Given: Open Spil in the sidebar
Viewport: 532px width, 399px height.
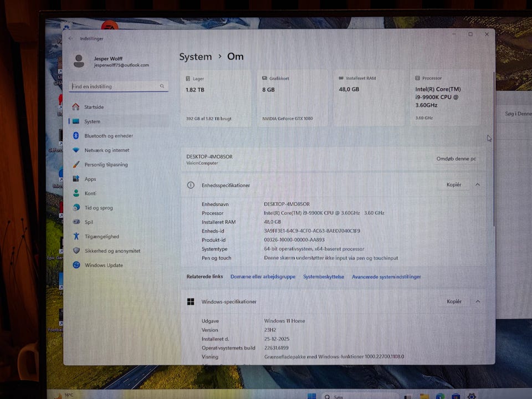Looking at the screenshot, I should click(119, 222).
